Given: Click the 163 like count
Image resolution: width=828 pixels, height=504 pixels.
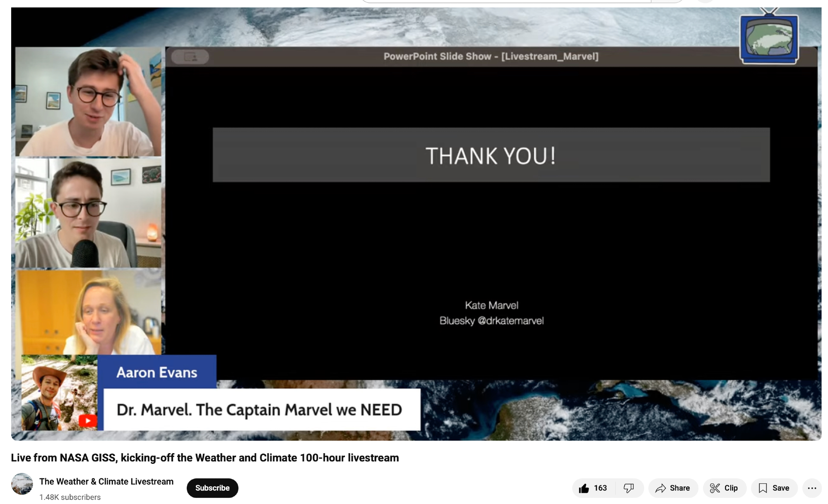Looking at the screenshot, I should click(x=600, y=488).
